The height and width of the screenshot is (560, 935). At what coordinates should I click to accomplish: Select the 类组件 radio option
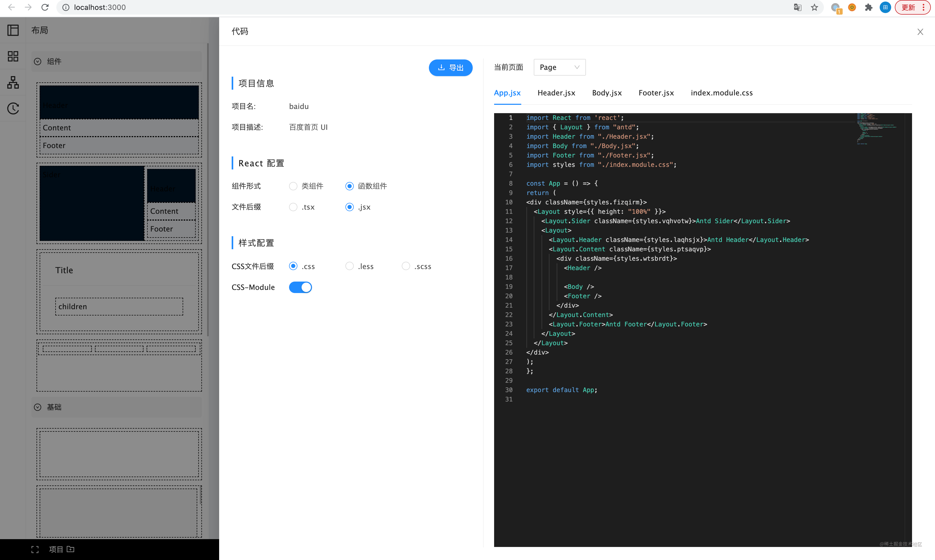293,186
